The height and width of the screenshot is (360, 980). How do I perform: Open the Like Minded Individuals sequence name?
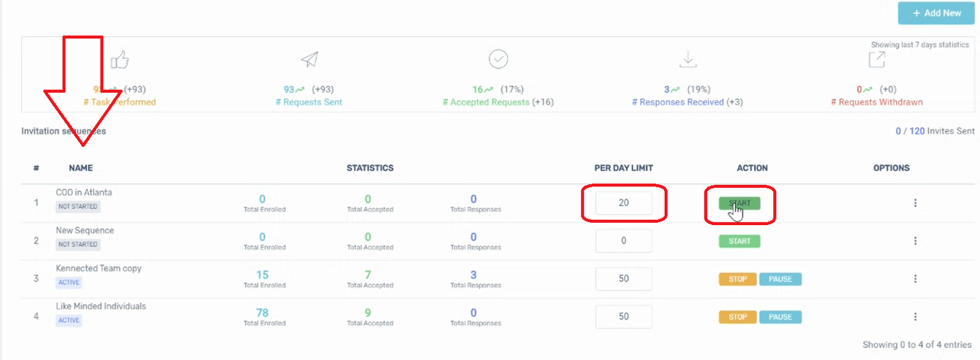101,306
